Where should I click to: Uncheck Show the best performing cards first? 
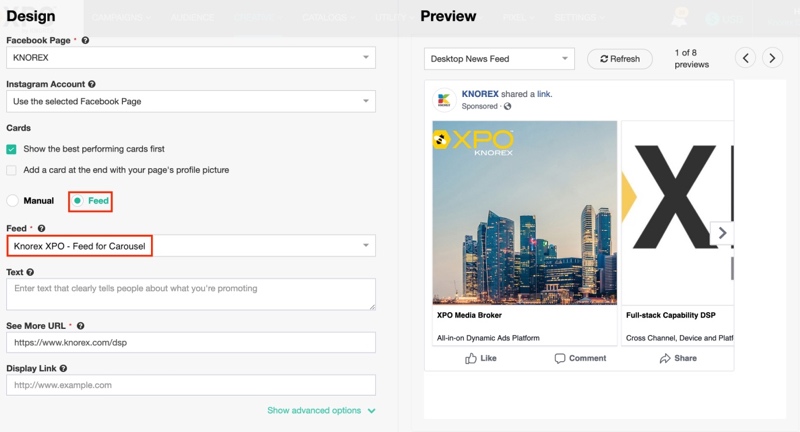12,149
